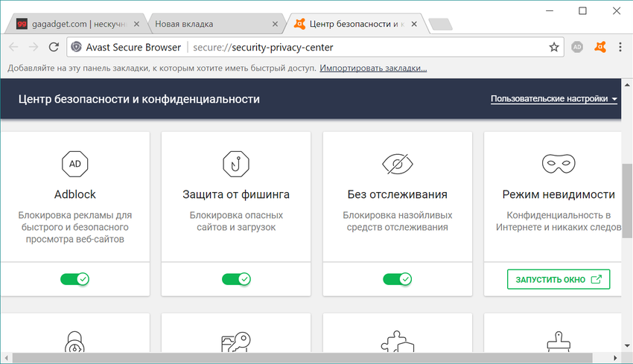Screen dimensions: 633x364
Task: Open a new tab with the tab-strip button
Action: point(440,24)
